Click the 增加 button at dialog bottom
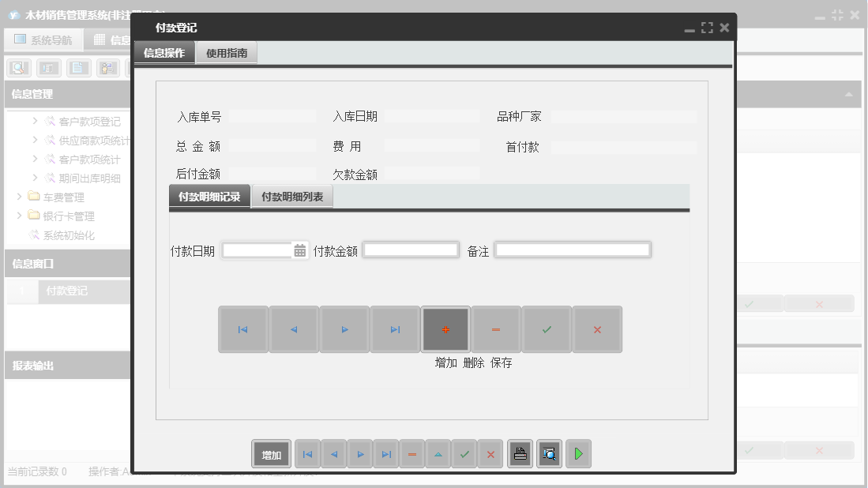Image resolution: width=868 pixels, height=488 pixels. [270, 453]
